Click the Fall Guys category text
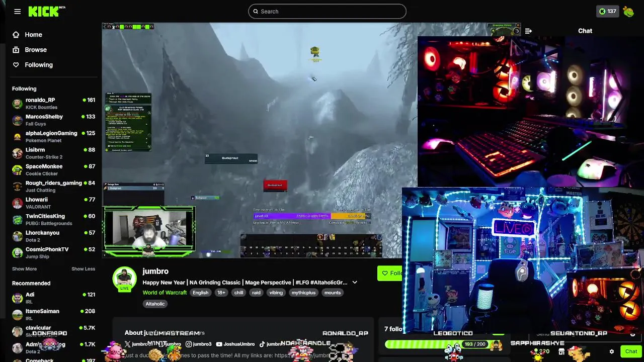This screenshot has height=362, width=644. coord(36,124)
